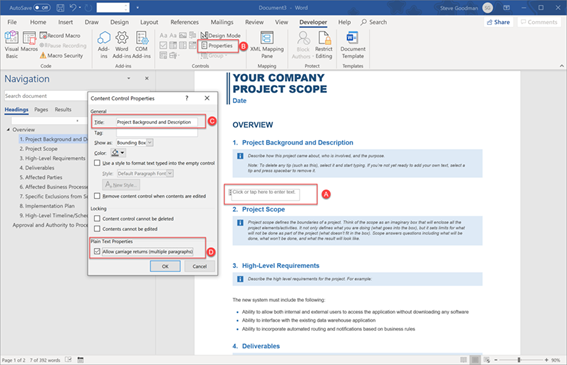The width and height of the screenshot is (567, 365).
Task: Insert Check Box content control
Action: coord(163,45)
